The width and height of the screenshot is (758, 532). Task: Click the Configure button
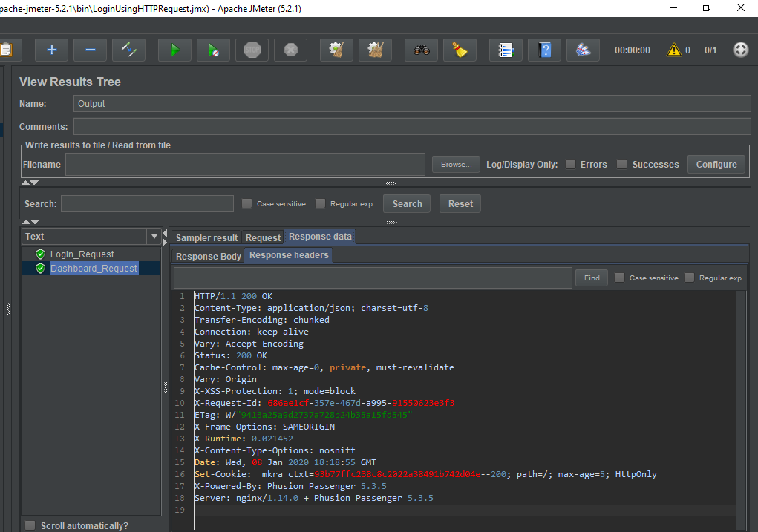click(716, 164)
